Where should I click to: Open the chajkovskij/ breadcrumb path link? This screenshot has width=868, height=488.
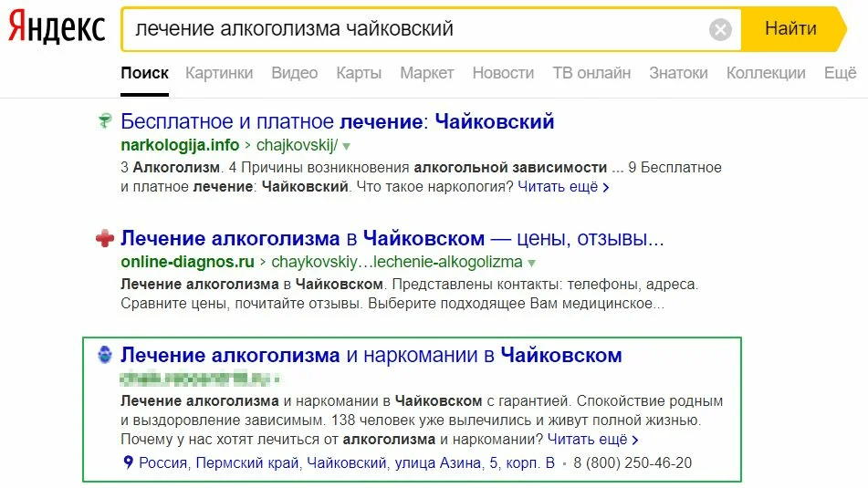pyautogui.click(x=297, y=145)
